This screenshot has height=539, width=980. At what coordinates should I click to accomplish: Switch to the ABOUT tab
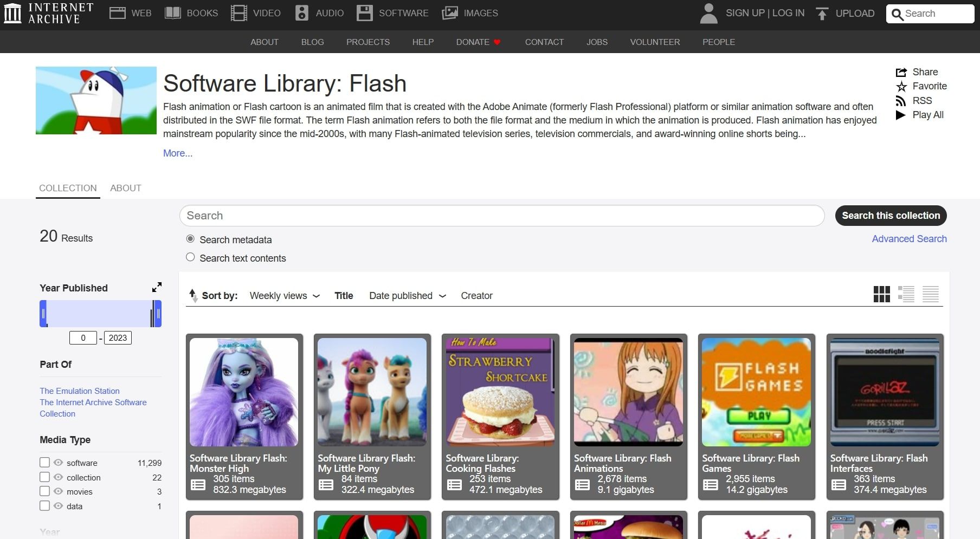125,188
